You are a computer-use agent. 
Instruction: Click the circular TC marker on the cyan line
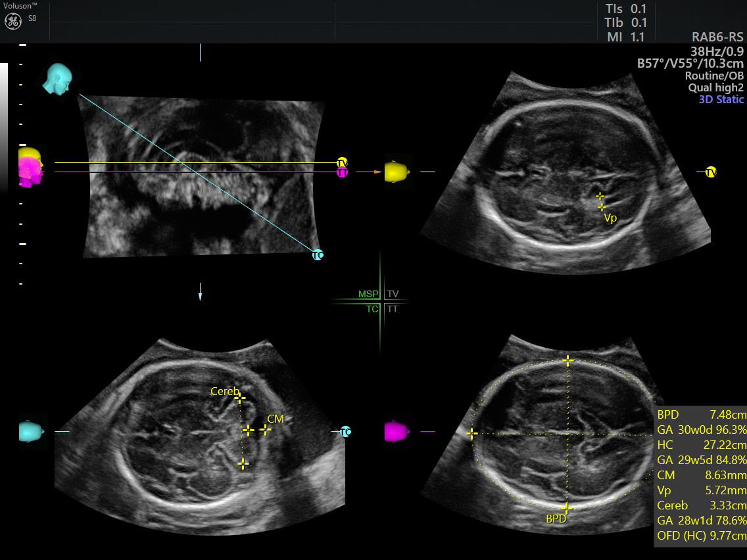coord(318,255)
